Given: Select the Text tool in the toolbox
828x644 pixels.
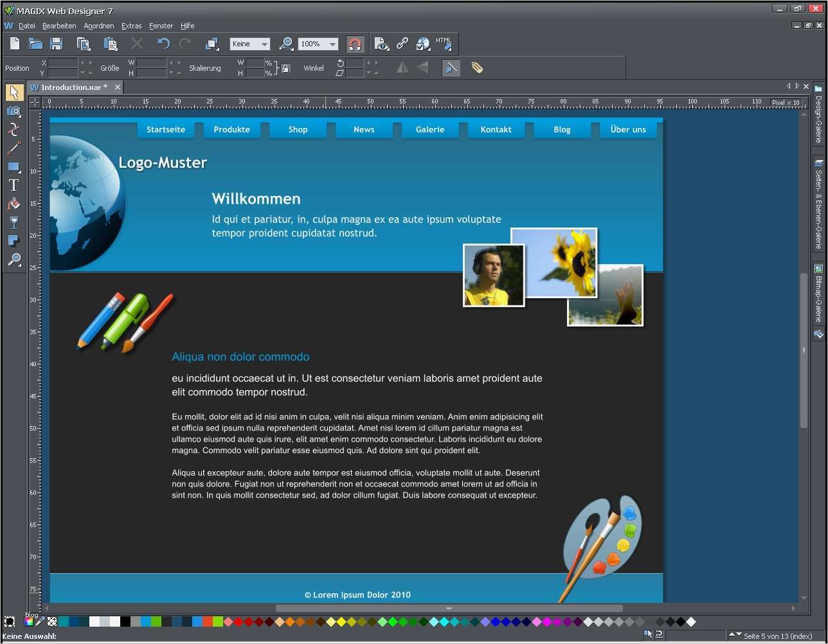Looking at the screenshot, I should pos(14,185).
